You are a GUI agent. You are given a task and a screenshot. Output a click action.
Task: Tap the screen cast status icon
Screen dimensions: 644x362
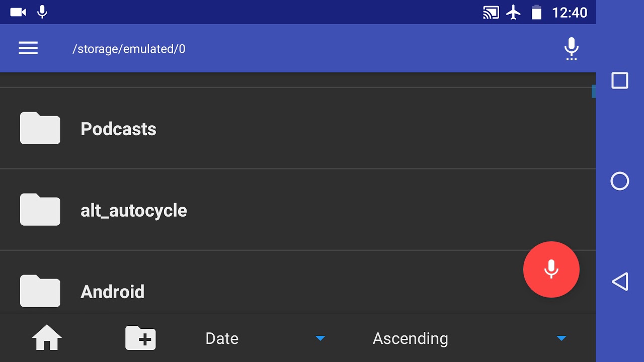click(491, 12)
